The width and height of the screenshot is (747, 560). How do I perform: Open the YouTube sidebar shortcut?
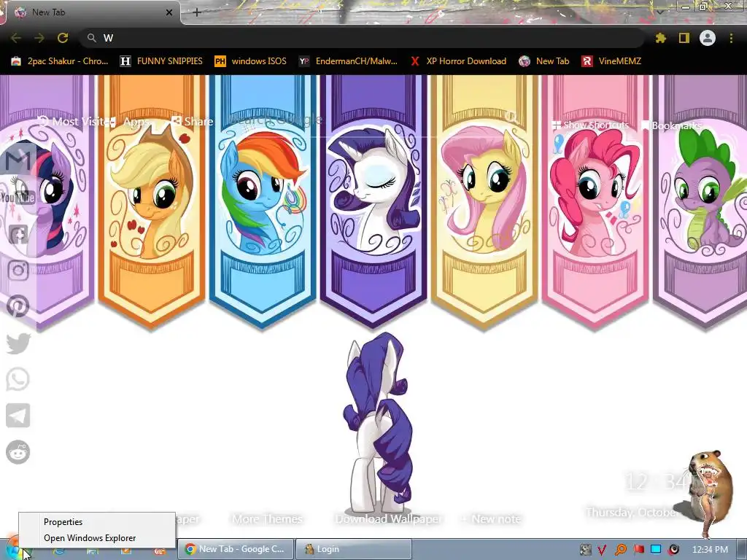[x=18, y=197]
